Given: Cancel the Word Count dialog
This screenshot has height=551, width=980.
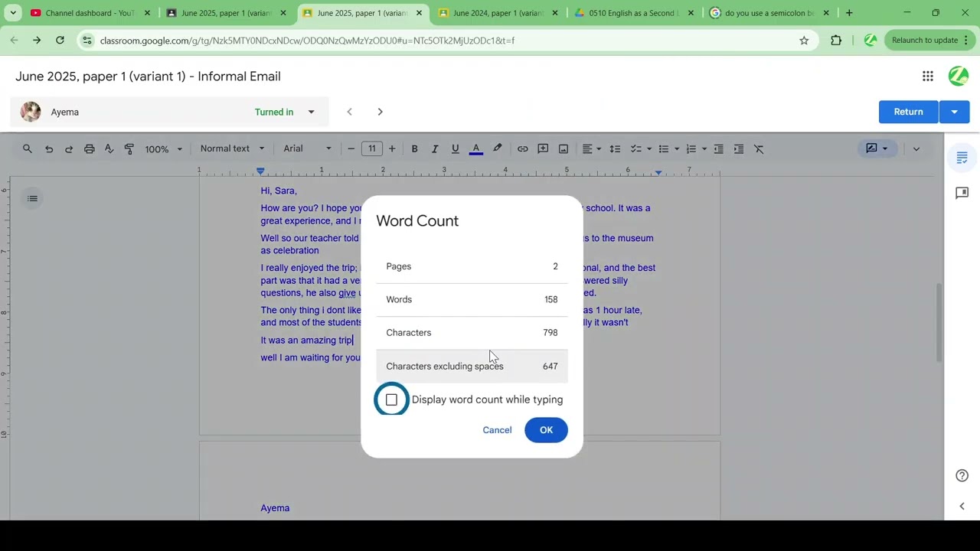Looking at the screenshot, I should (x=497, y=430).
